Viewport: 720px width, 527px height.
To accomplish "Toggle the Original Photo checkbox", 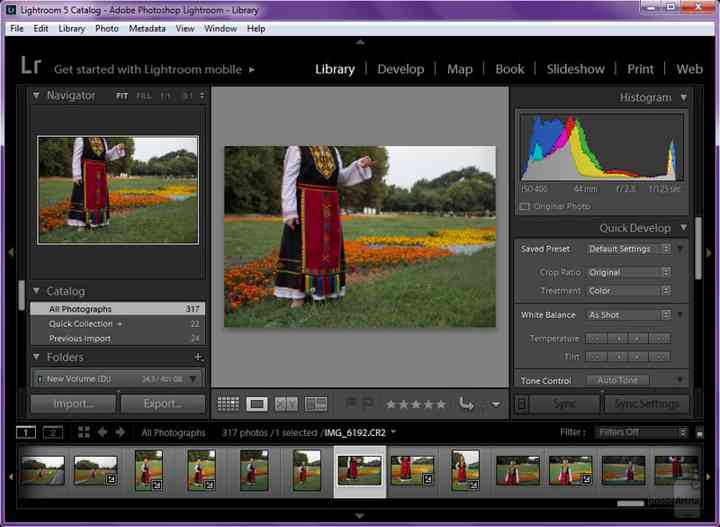I will (x=525, y=207).
